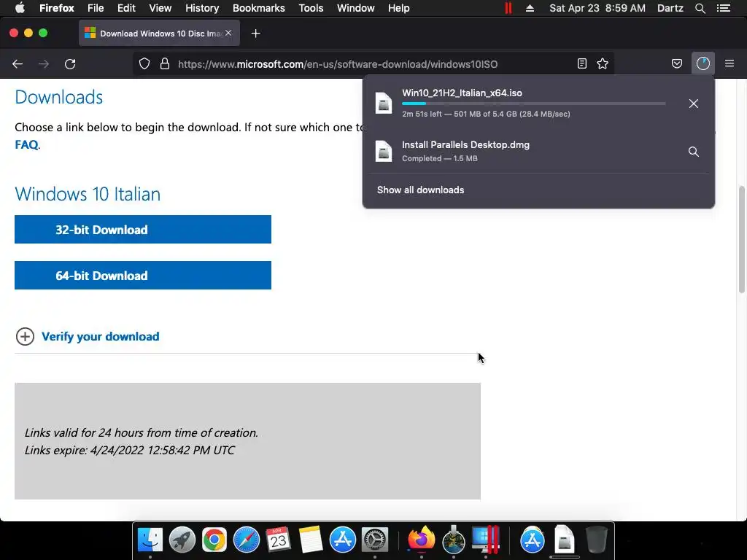The height and width of the screenshot is (560, 747).
Task: Open Spotlight search in menu bar
Action: coord(700,8)
